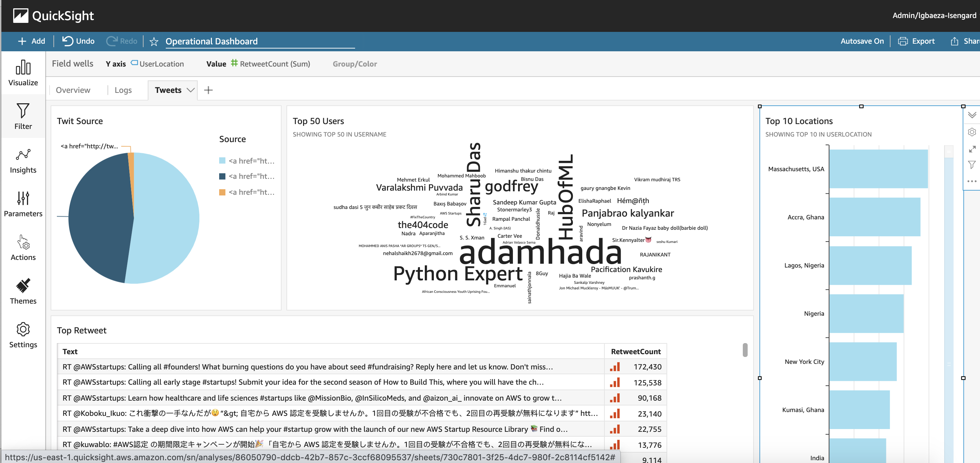Click the Undo button

(x=78, y=41)
